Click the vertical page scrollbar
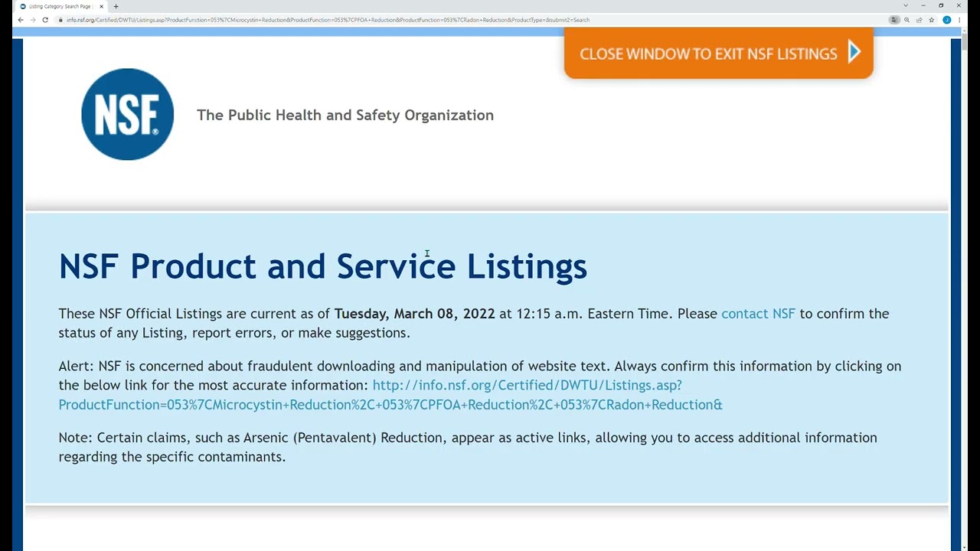This screenshot has height=551, width=980. point(965,291)
